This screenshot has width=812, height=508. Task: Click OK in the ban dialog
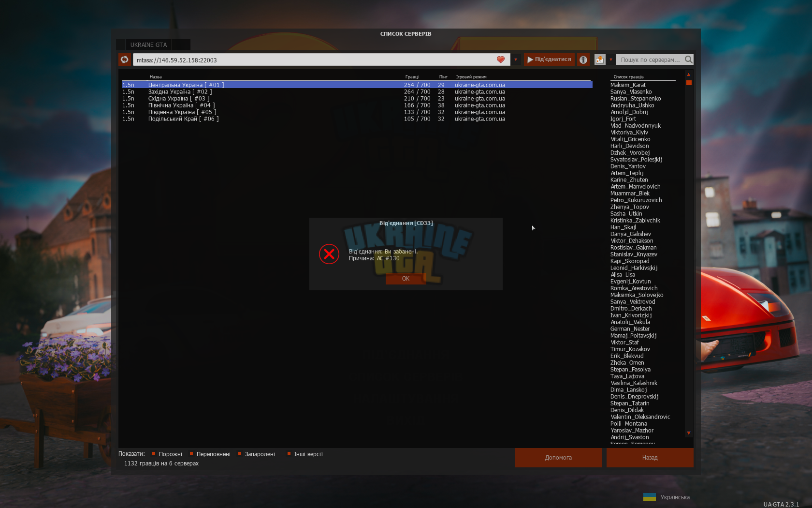coord(406,279)
